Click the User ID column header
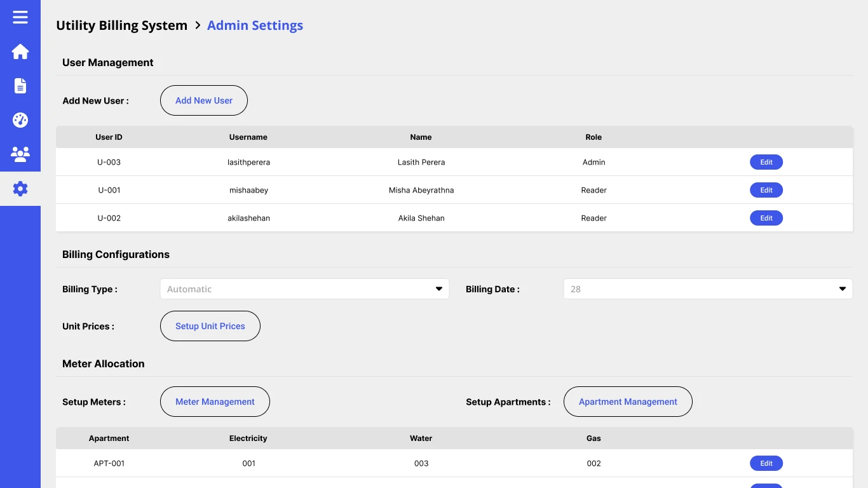 point(109,137)
